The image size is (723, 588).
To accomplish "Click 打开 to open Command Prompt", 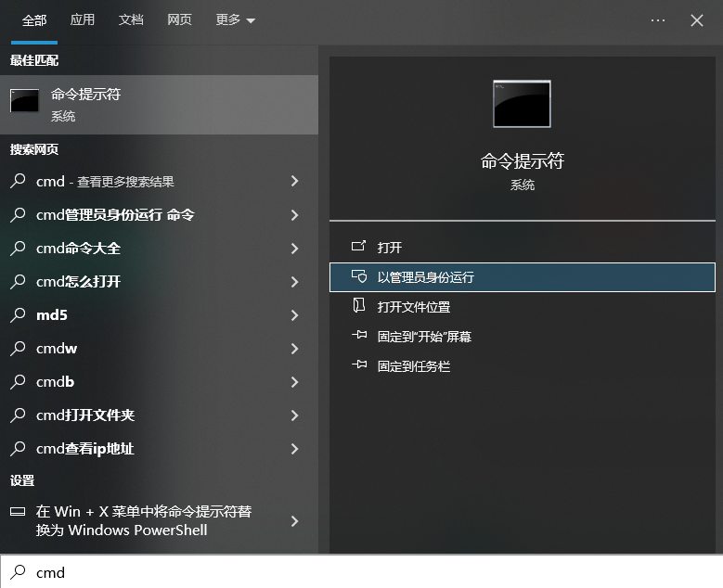I will click(x=523, y=248).
